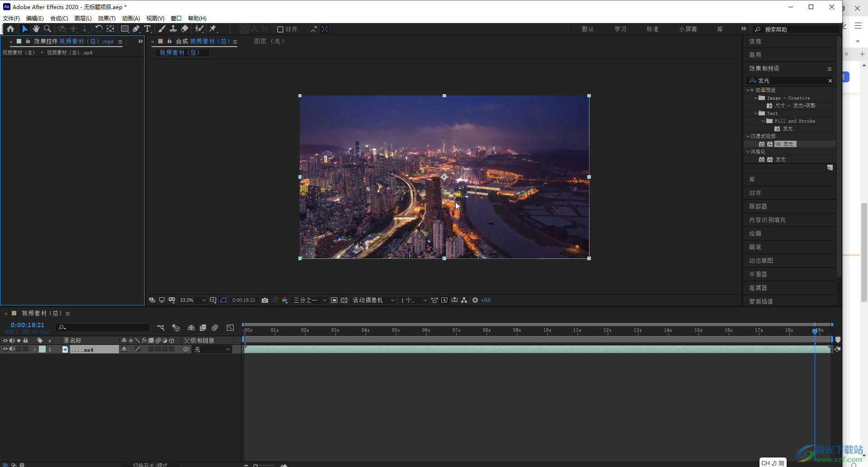868x467 pixels.
Task: Select the Type text tool
Action: pos(147,29)
